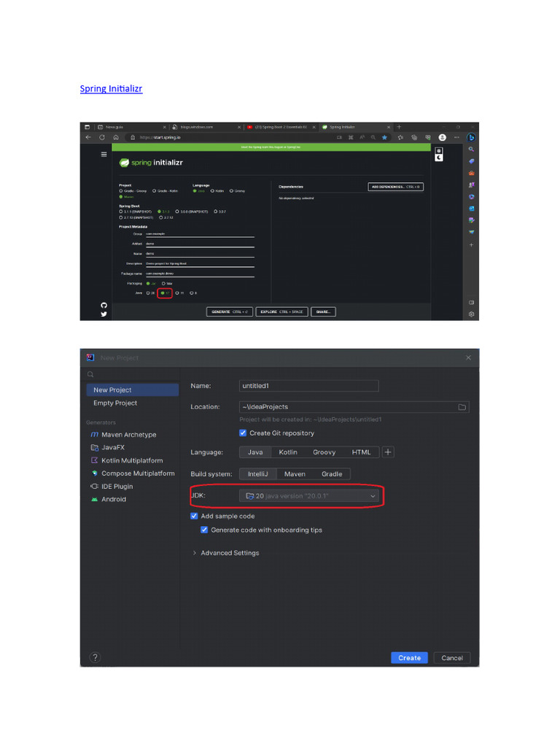
Task: Select War packaging radio
Action: point(163,284)
